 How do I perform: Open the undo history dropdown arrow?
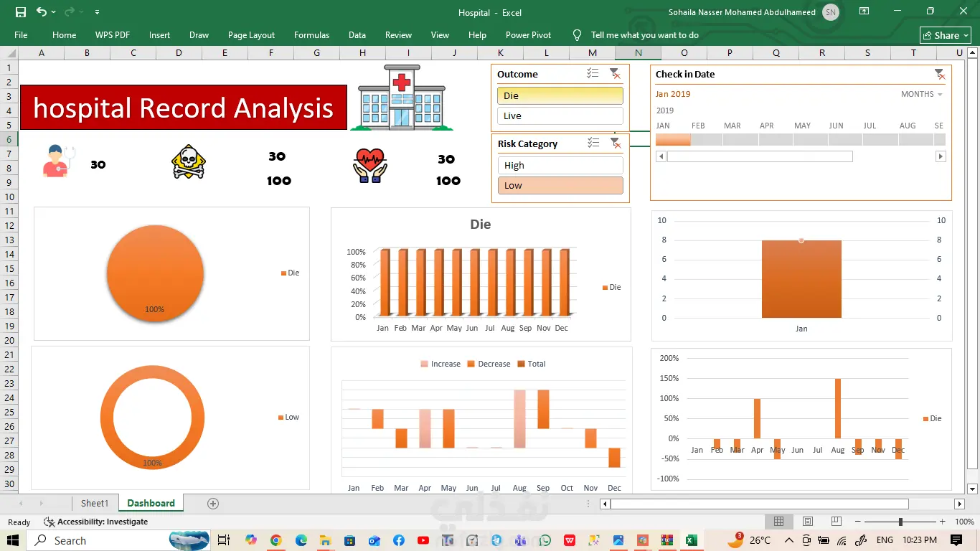[54, 12]
